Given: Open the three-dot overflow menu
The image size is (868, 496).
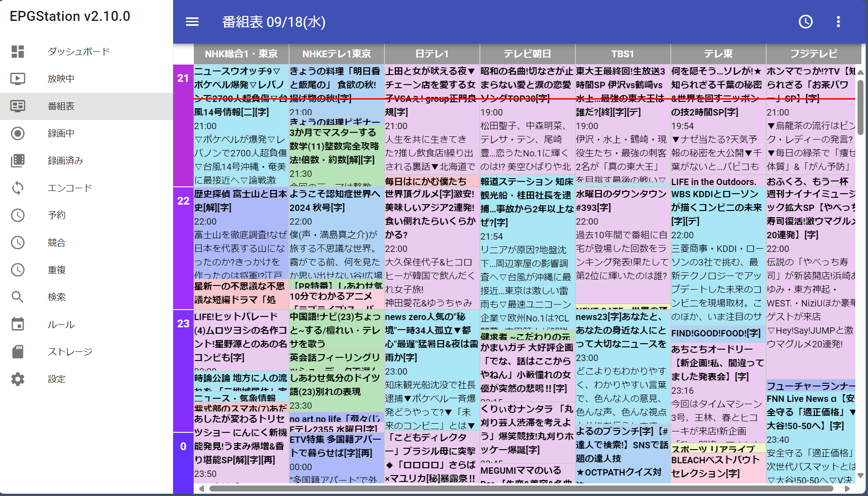Looking at the screenshot, I should [838, 21].
